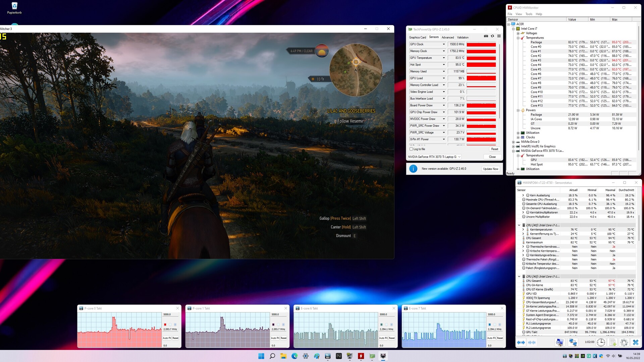Click the HWiNFO log file plus icon
Viewport: 644px width, 362px height.
612,342
